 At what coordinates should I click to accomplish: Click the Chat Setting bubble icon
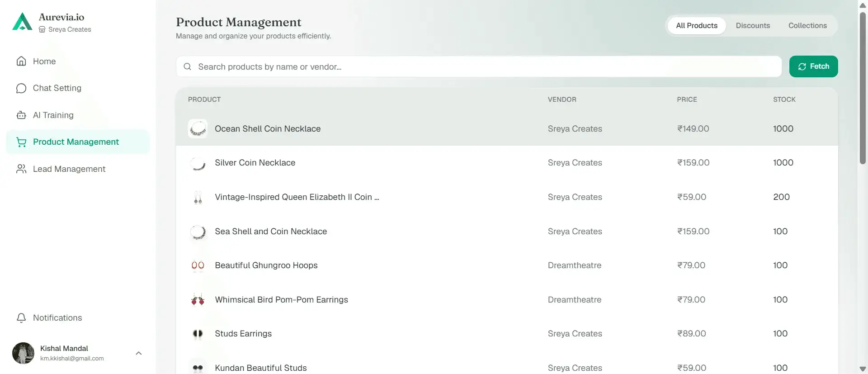pyautogui.click(x=21, y=88)
